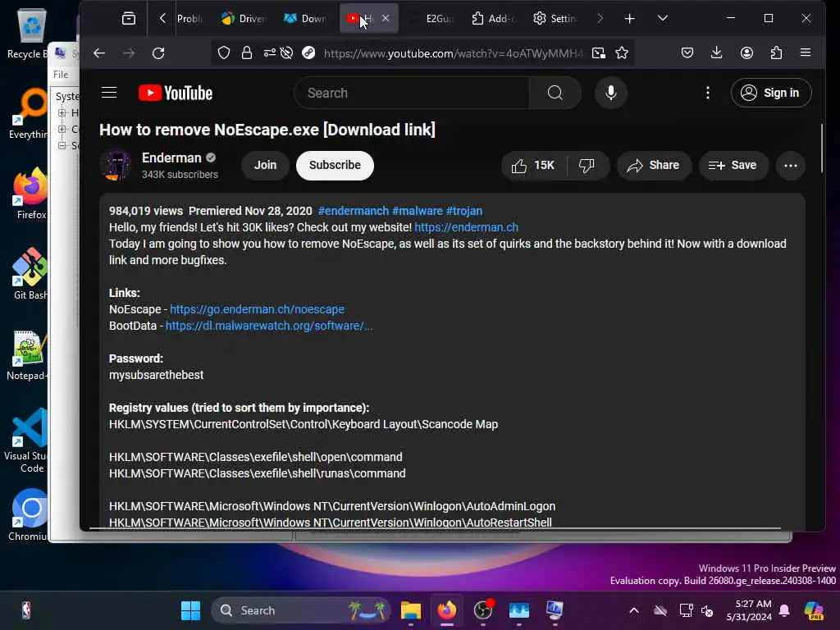
Task: Open the #endermanch hashtag
Action: pyautogui.click(x=353, y=211)
